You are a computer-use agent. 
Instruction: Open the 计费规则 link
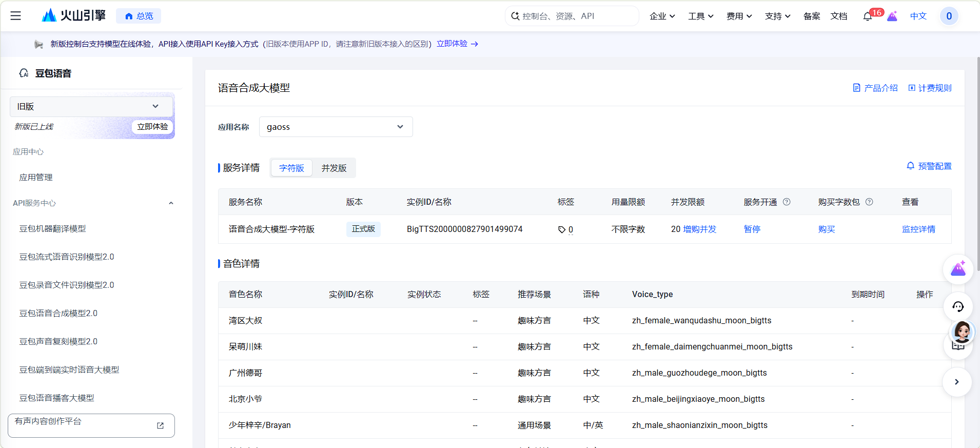pos(930,88)
